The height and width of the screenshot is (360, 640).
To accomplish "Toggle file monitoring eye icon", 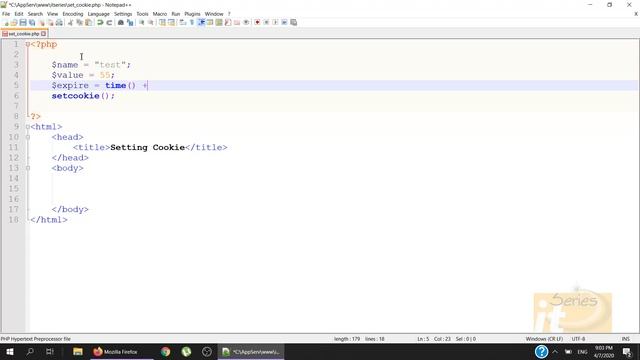I will point(246,22).
